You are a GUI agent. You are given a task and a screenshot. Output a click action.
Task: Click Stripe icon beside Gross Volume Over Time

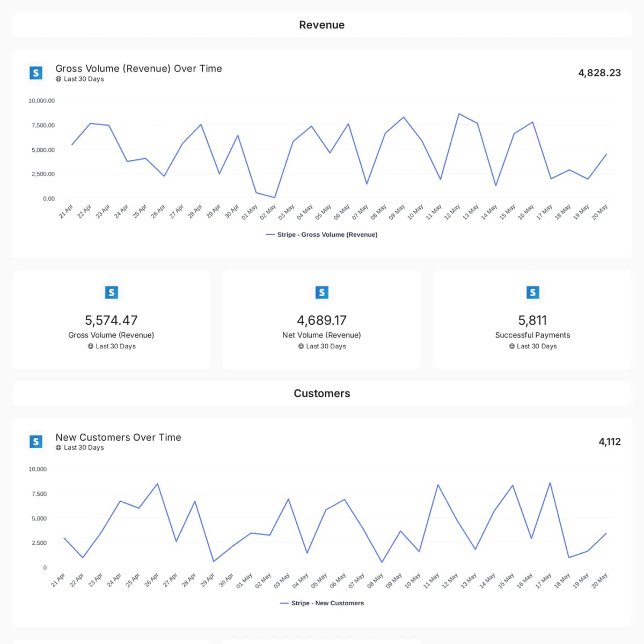[36, 72]
